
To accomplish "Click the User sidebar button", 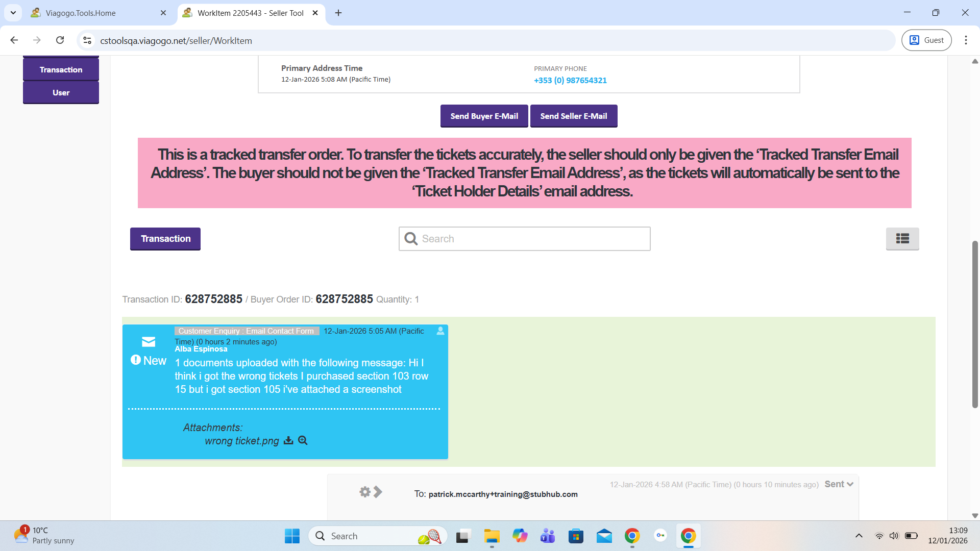I will coord(61,92).
